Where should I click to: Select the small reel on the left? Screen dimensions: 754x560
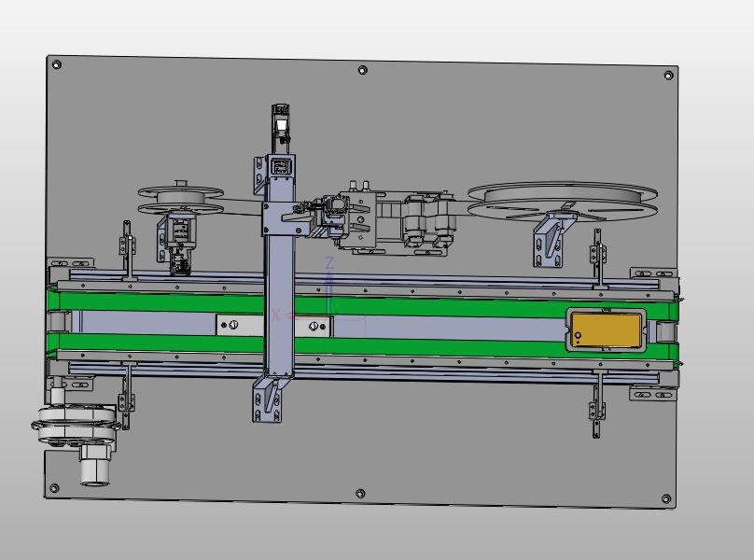tap(181, 200)
